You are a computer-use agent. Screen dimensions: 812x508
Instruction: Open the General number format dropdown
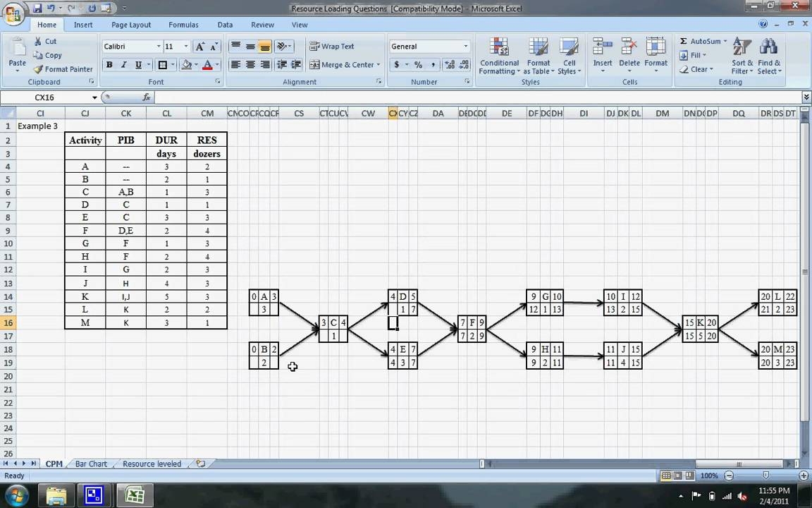(x=465, y=47)
